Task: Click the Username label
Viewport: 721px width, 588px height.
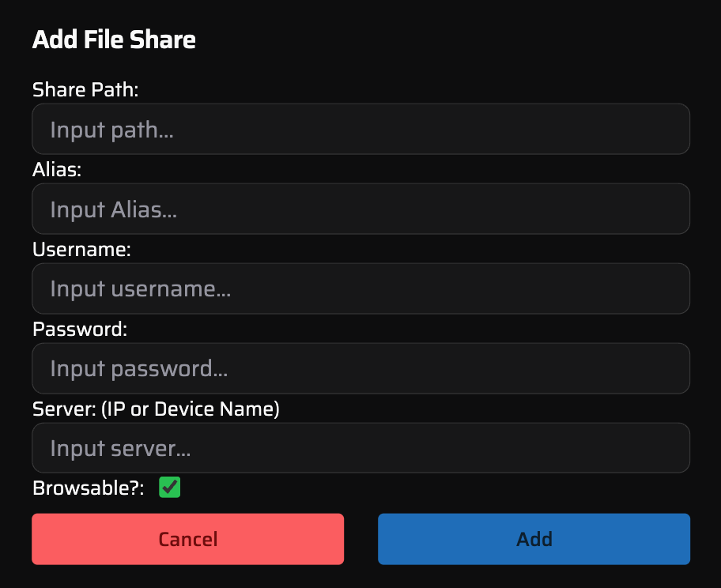Action: click(81, 250)
